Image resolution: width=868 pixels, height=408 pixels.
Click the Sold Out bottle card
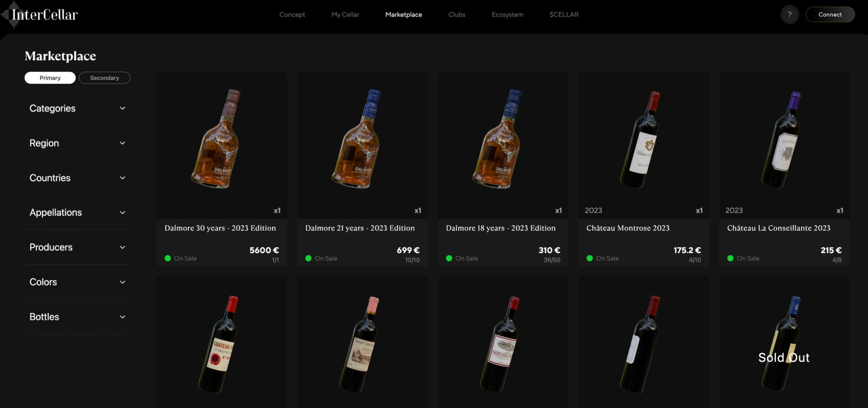click(x=784, y=343)
